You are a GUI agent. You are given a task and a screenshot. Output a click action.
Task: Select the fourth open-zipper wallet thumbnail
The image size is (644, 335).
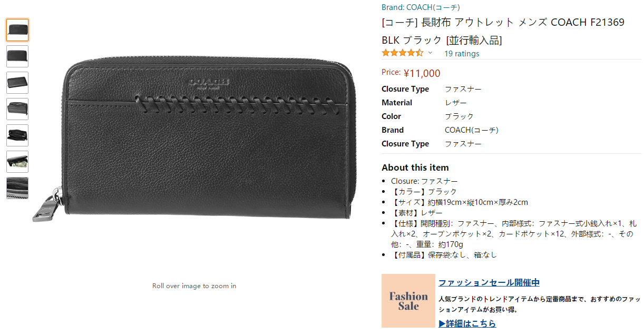(17, 109)
